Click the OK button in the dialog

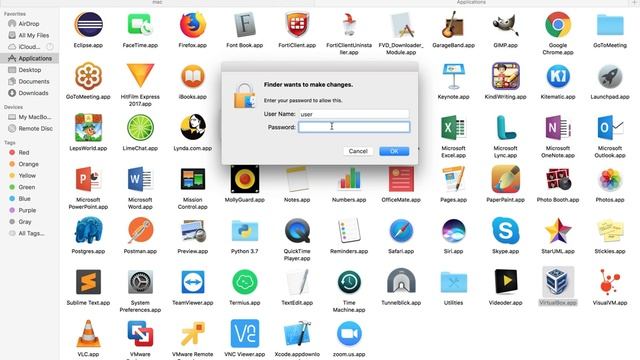click(394, 151)
